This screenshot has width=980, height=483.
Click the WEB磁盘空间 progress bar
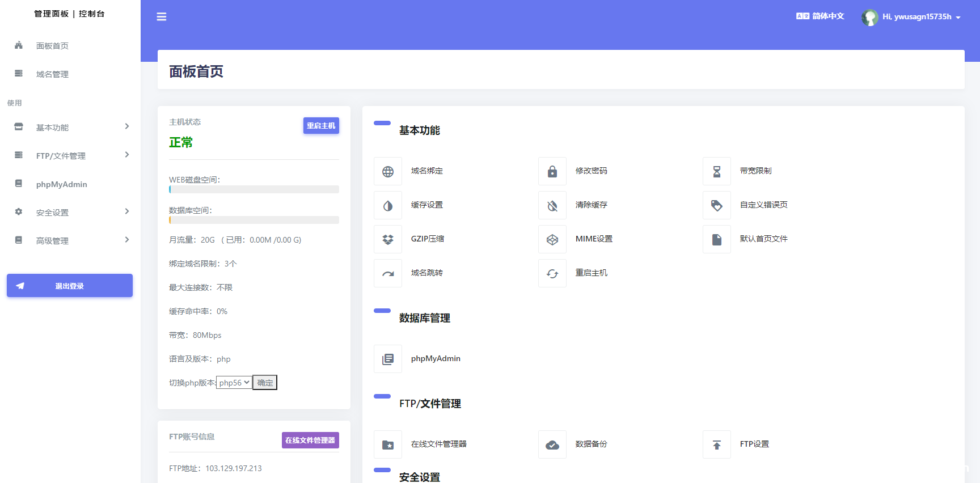(254, 189)
